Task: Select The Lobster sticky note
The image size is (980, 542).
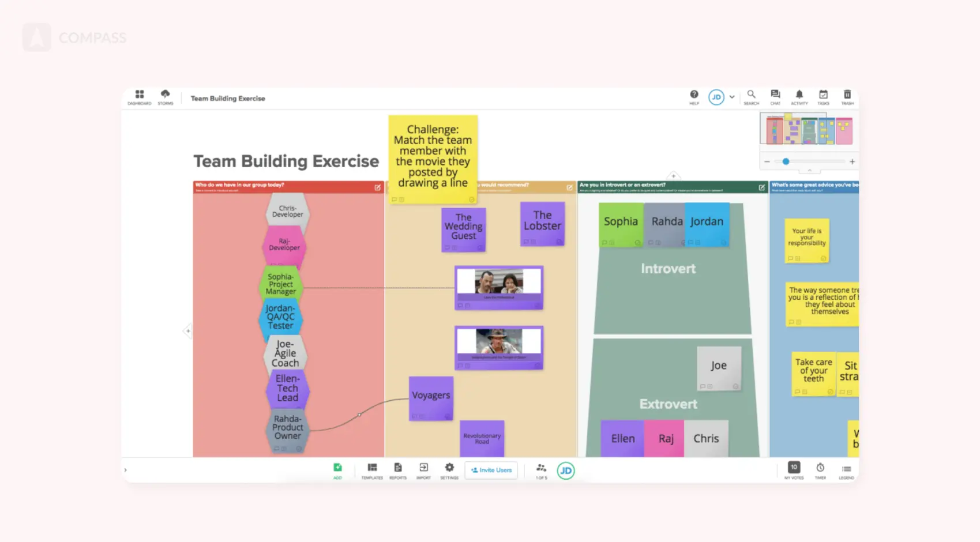Action: (x=542, y=224)
